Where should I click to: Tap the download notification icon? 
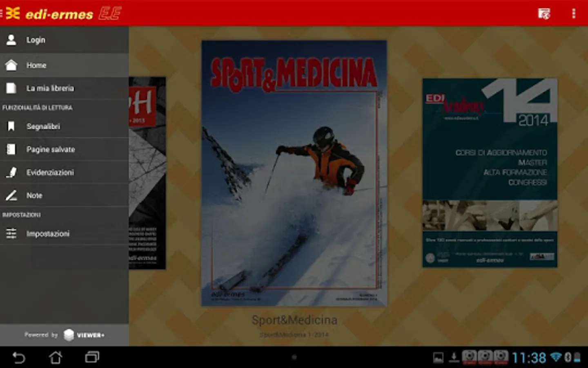tap(454, 358)
